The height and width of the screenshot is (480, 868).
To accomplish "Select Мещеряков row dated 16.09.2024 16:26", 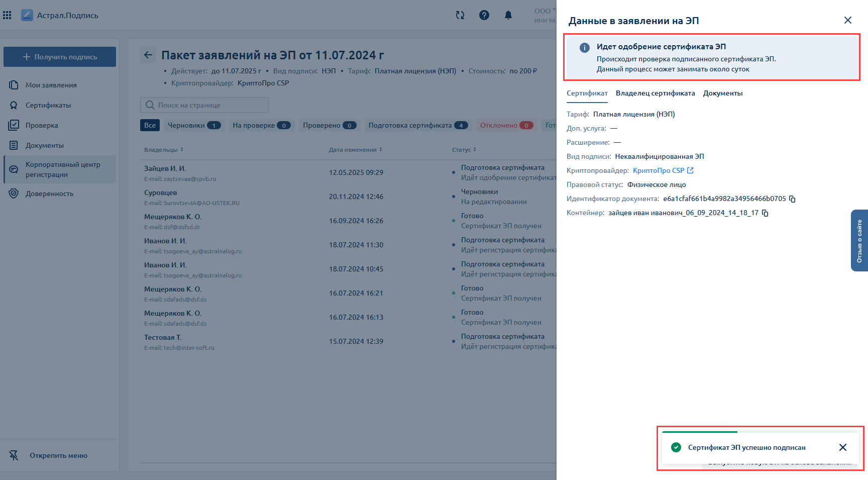I will pyautogui.click(x=349, y=221).
